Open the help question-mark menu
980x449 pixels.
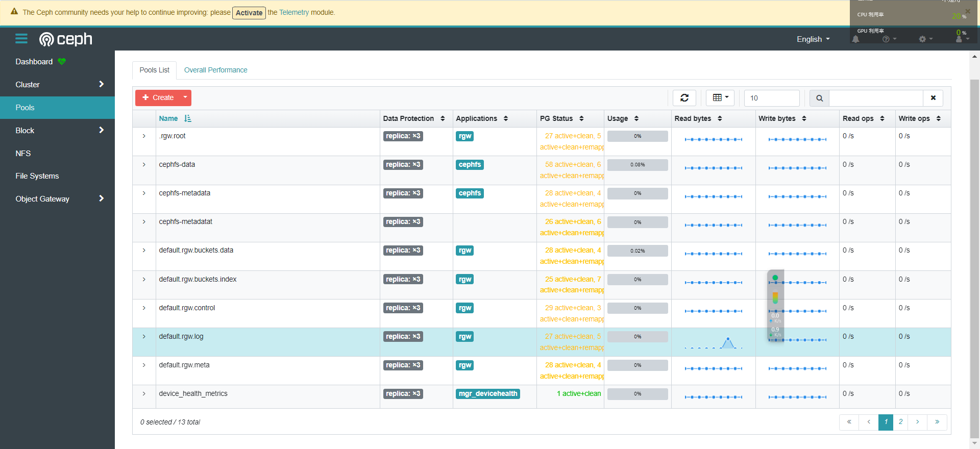pyautogui.click(x=889, y=39)
